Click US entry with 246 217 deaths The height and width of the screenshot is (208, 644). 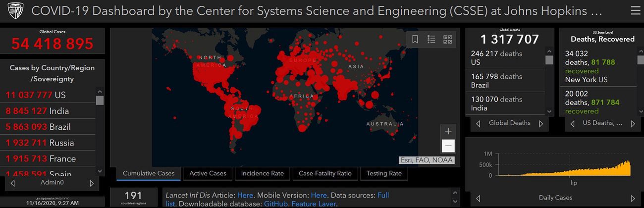[505, 58]
